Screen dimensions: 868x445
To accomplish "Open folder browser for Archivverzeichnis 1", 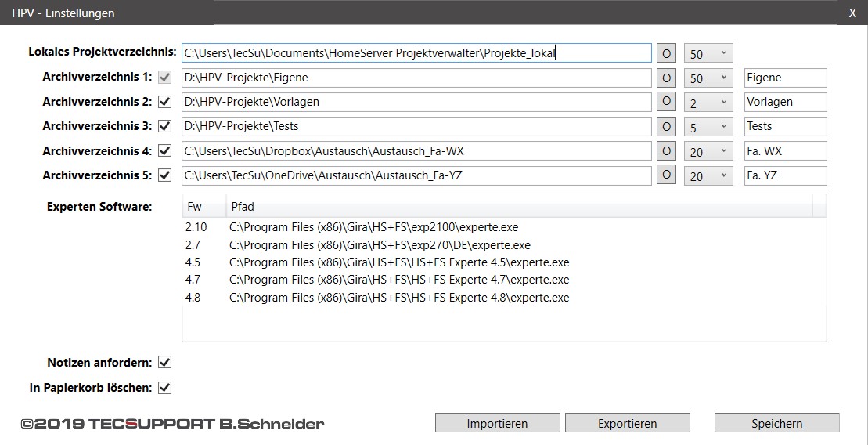I will click(x=666, y=78).
